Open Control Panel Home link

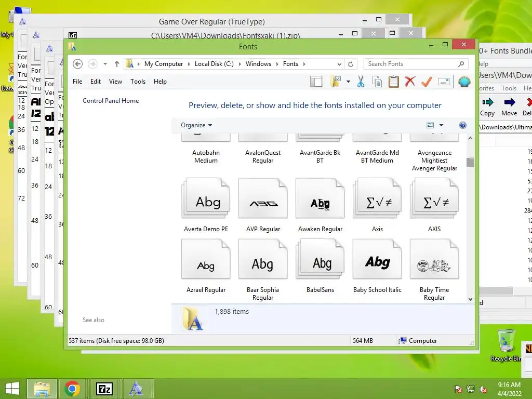tap(111, 101)
